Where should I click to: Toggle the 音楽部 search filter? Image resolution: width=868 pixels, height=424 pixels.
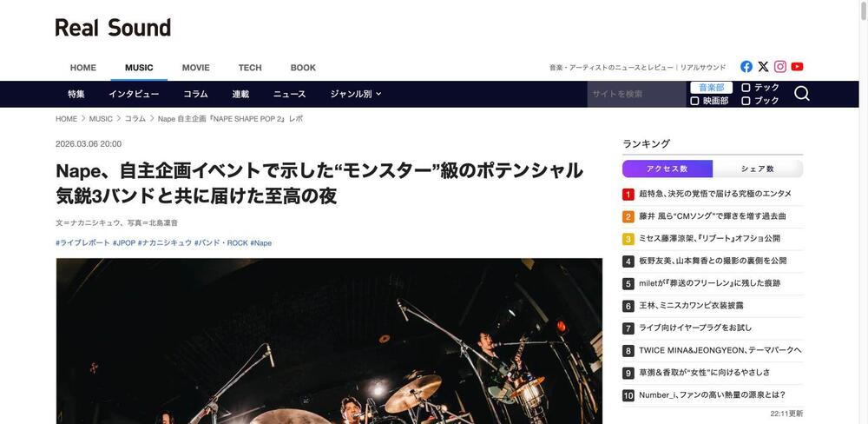pos(712,88)
